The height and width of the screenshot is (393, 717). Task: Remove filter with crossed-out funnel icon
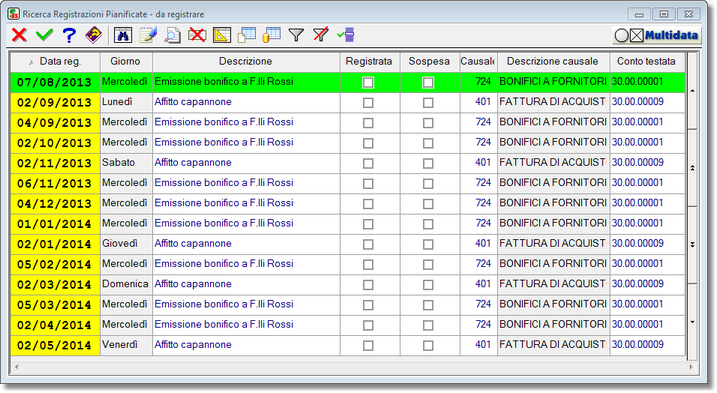(x=321, y=35)
